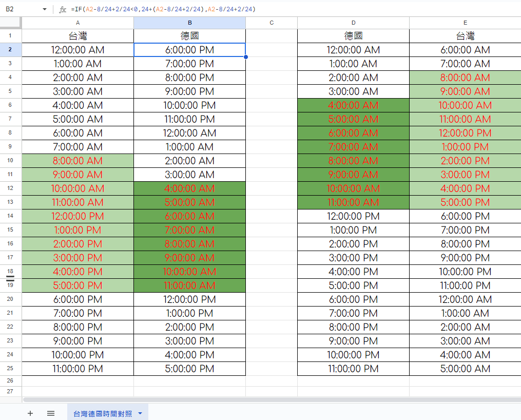Select light green cell A10 with 8:00:00 AM
Image resolution: width=521 pixels, height=420 pixels.
[78, 161]
